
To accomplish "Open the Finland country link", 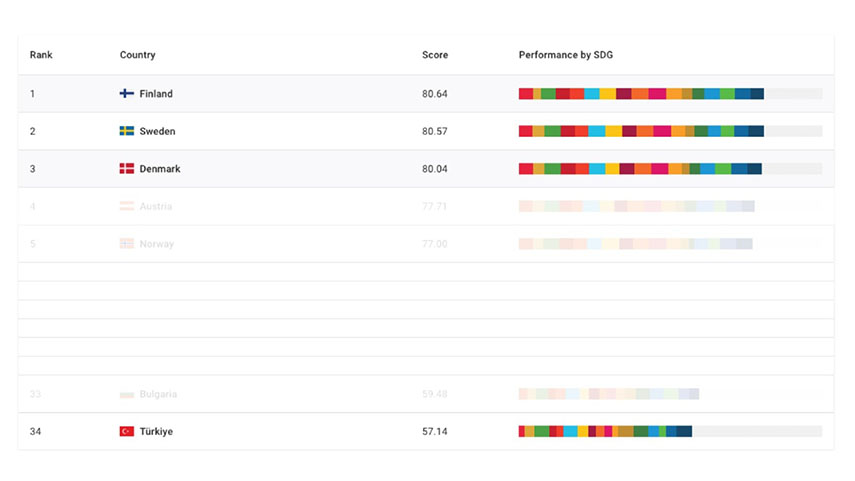I will click(x=156, y=94).
